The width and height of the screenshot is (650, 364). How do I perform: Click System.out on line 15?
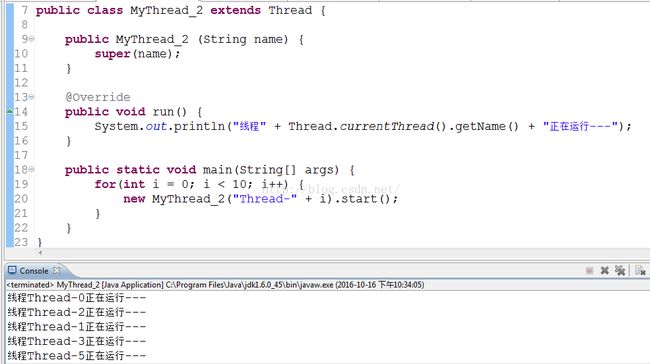[x=131, y=126]
